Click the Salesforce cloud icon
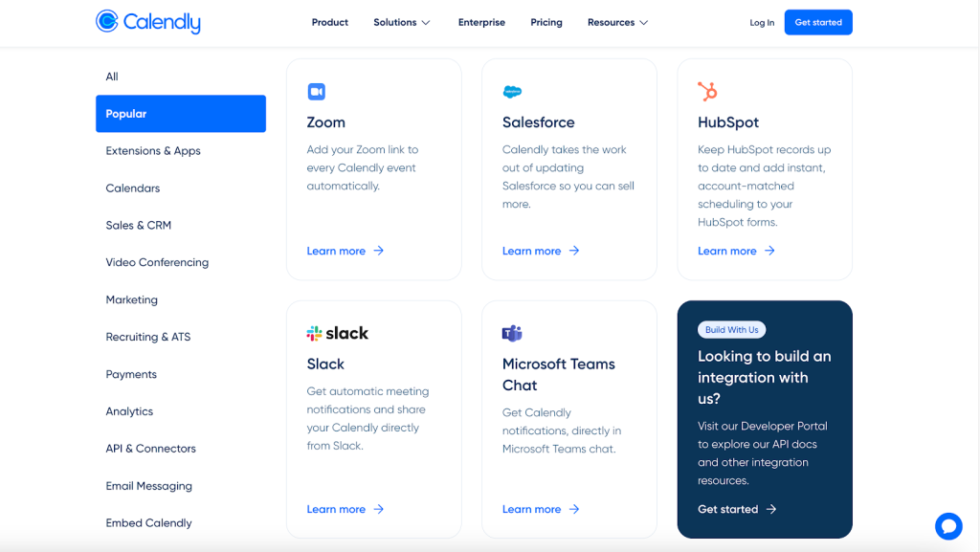The width and height of the screenshot is (980, 552). (512, 92)
